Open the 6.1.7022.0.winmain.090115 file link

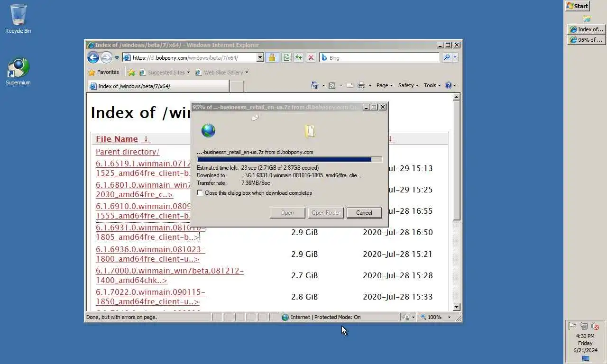[x=150, y=297]
